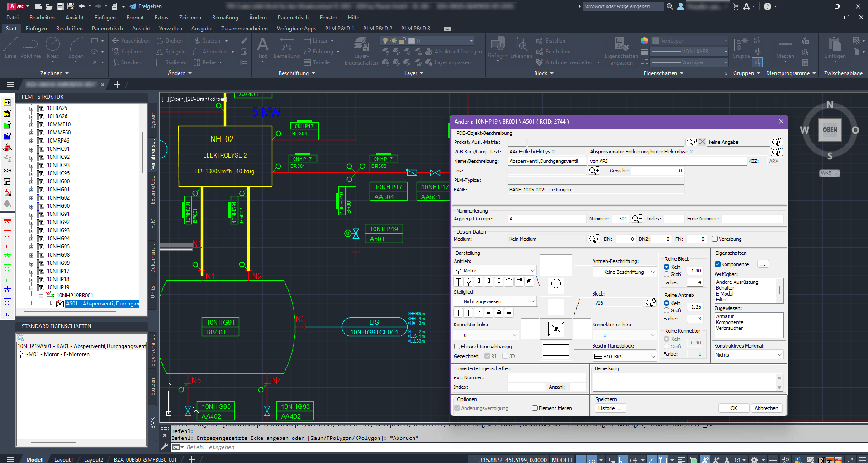868x463 pixels.
Task: Select Groß under Reihe Antrieb
Action: click(x=666, y=310)
